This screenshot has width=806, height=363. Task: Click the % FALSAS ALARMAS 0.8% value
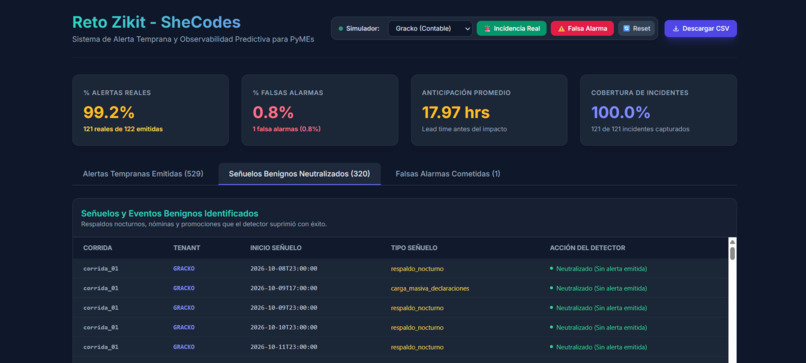pos(272,112)
